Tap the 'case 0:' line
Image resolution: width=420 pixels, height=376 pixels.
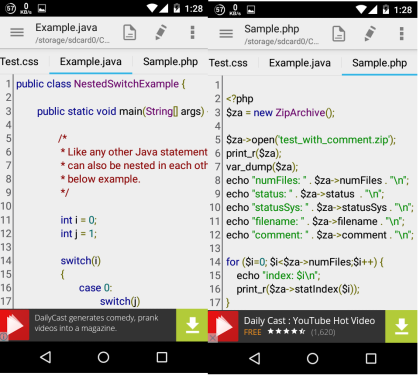[96, 288]
